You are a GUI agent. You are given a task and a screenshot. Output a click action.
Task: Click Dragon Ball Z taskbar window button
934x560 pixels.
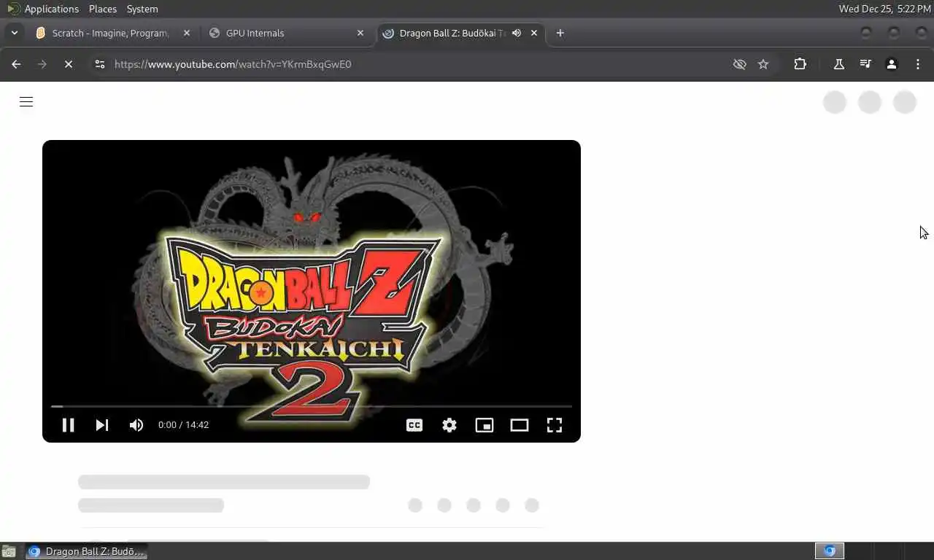click(87, 551)
